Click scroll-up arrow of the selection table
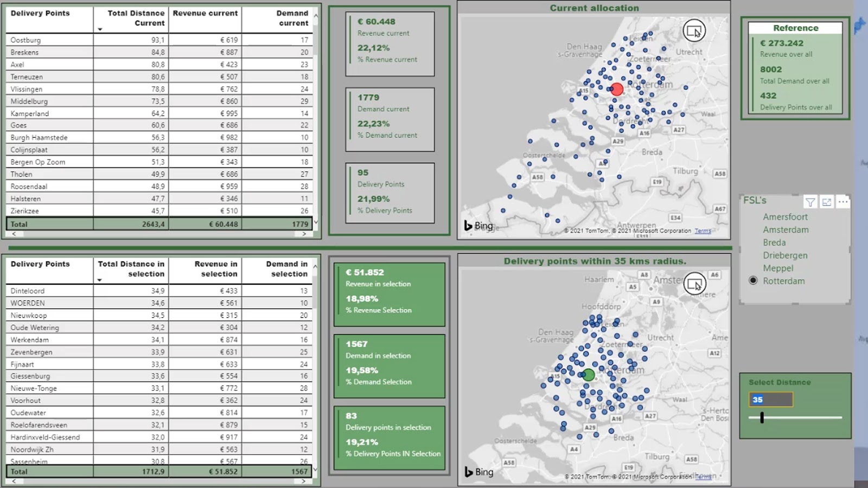Image resolution: width=868 pixels, height=488 pixels. click(x=315, y=267)
